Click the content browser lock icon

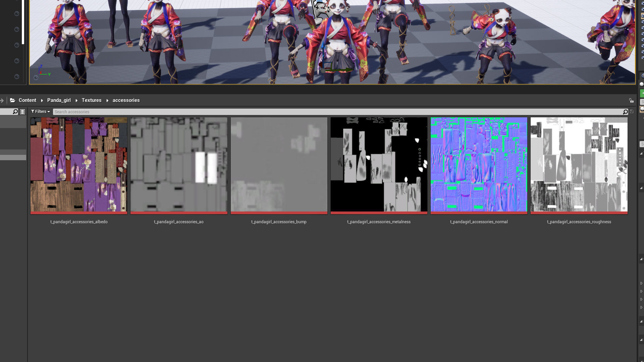[631, 101]
